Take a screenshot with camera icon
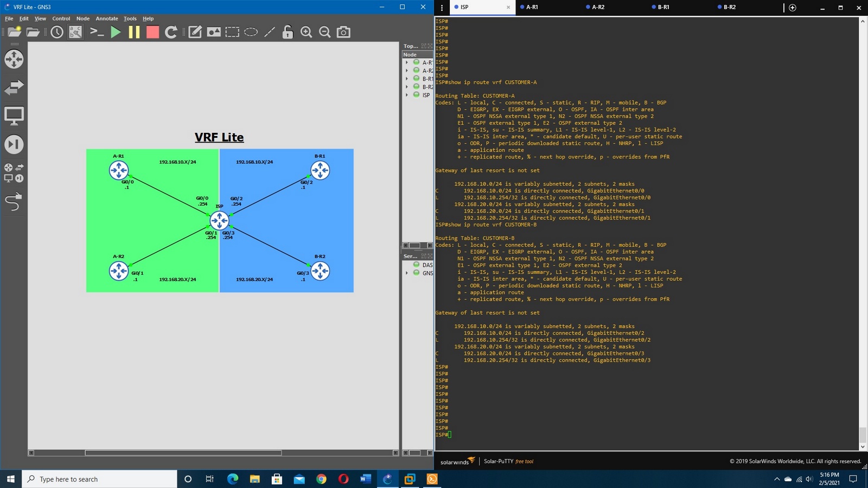The image size is (868, 488). click(343, 33)
